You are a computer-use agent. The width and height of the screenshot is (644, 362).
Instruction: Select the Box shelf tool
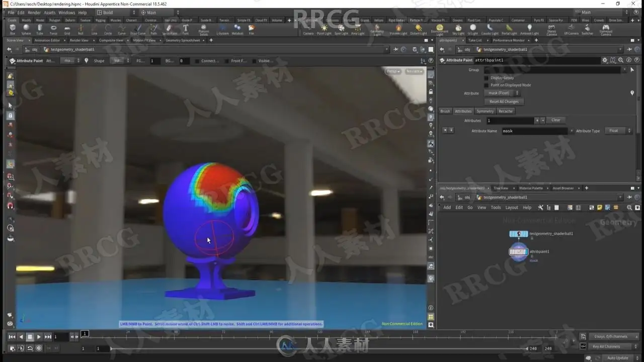[13, 30]
